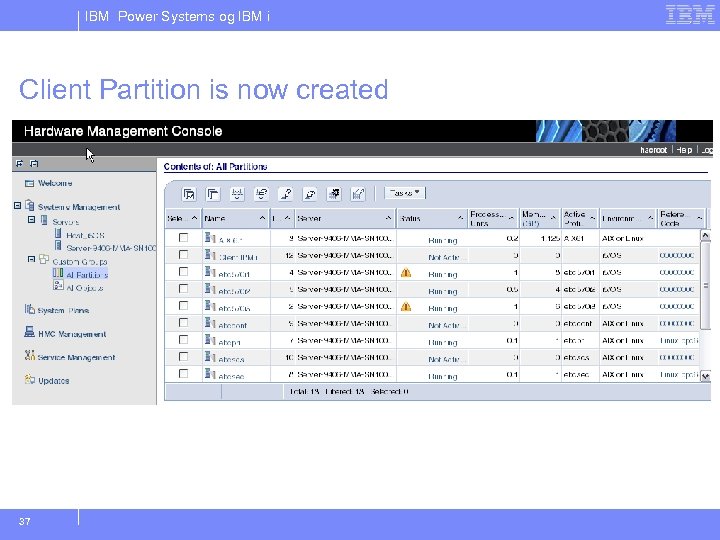Click the sort arrow in the Status column header
The image size is (720, 540).
point(460,218)
